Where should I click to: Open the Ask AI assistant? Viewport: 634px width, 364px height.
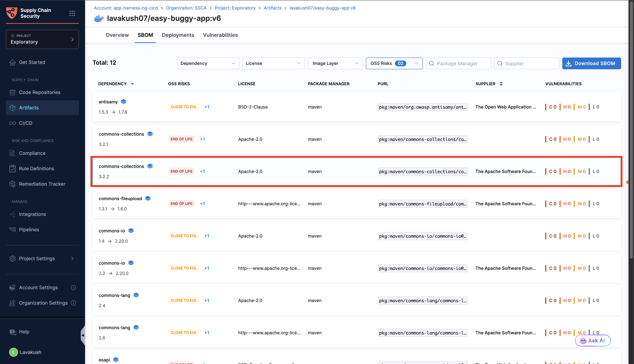[x=593, y=341]
